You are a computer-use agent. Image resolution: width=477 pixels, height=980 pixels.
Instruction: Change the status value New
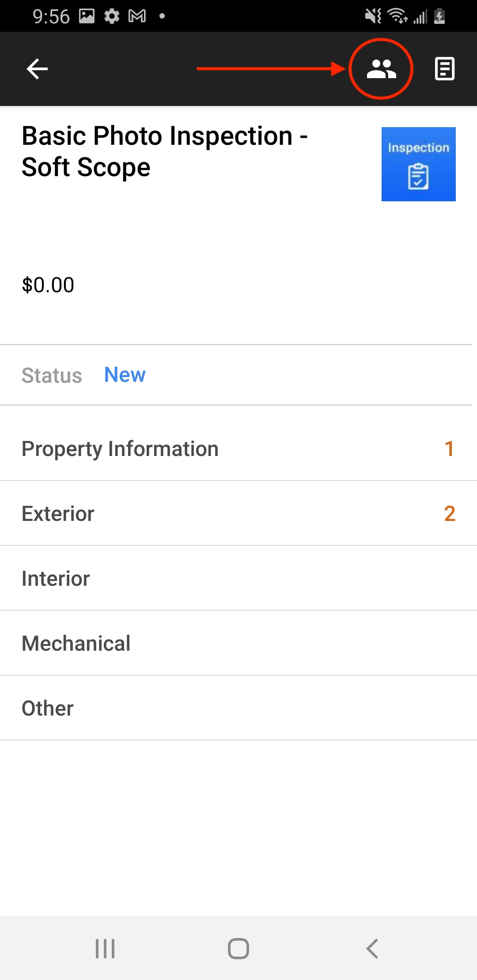[x=125, y=375]
